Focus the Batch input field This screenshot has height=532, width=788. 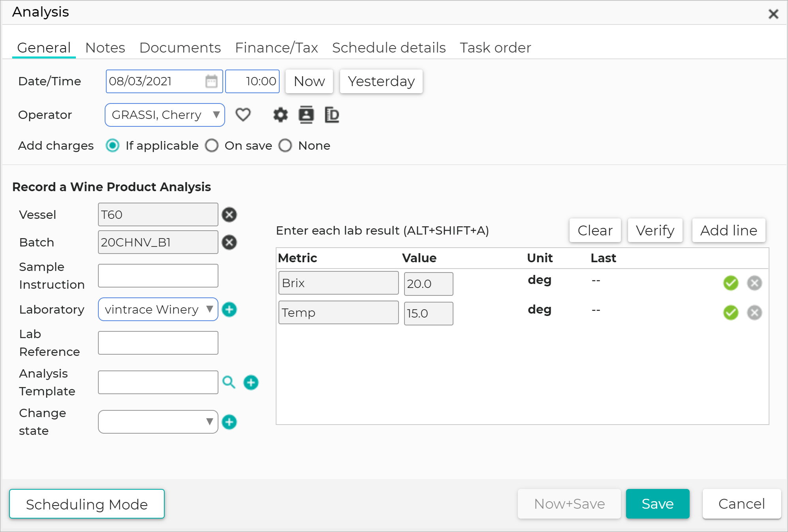(x=158, y=242)
